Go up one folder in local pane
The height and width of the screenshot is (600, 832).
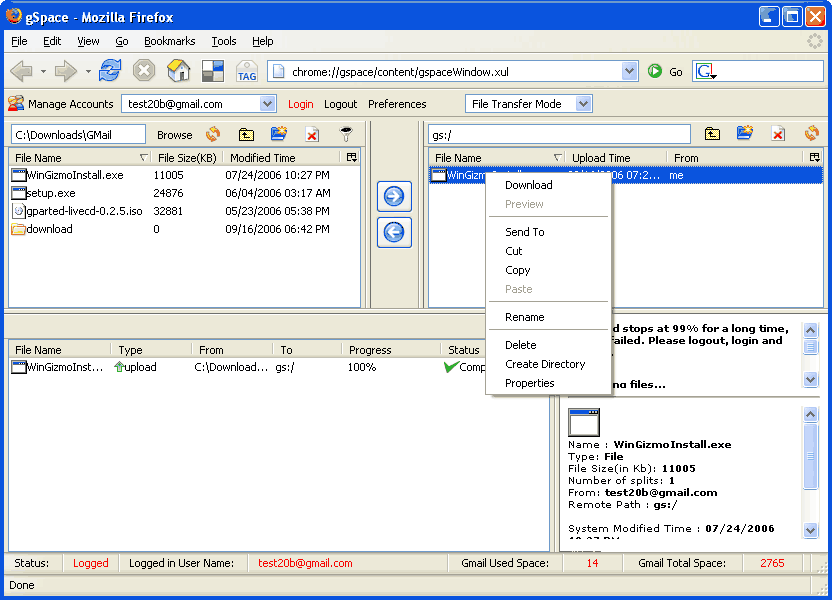[246, 135]
